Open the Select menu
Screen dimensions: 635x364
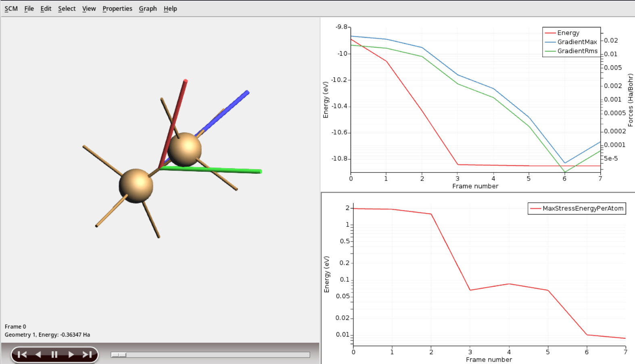pyautogui.click(x=67, y=8)
